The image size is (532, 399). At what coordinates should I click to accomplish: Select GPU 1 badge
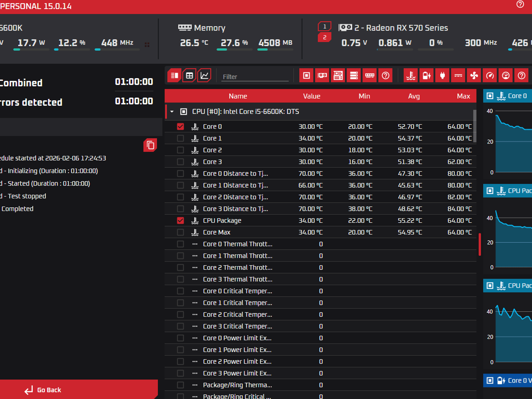pos(324,26)
